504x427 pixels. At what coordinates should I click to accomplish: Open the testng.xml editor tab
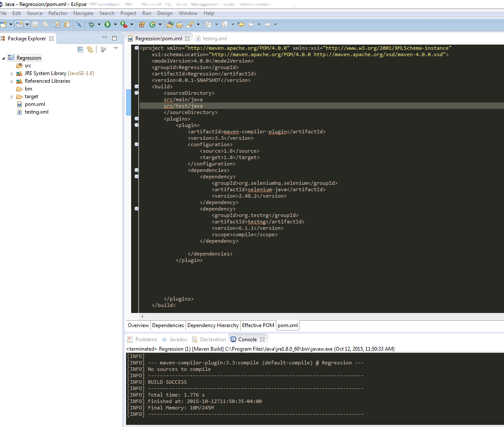(215, 39)
